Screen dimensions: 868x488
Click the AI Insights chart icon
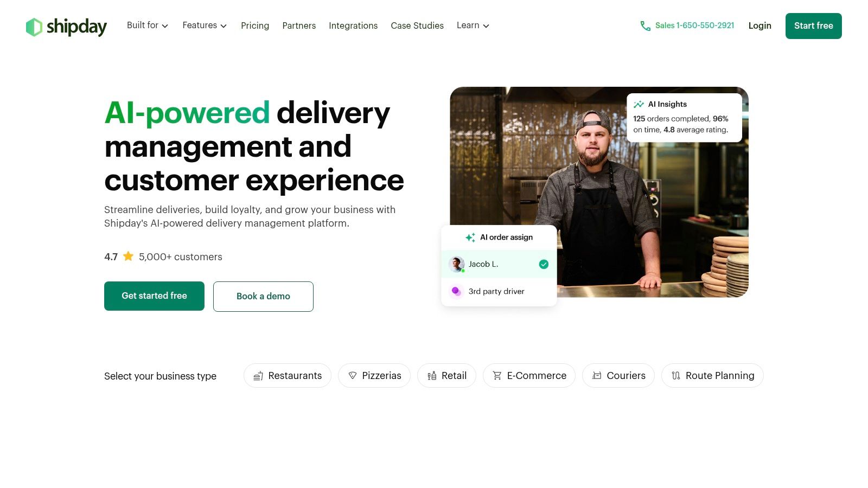point(639,104)
